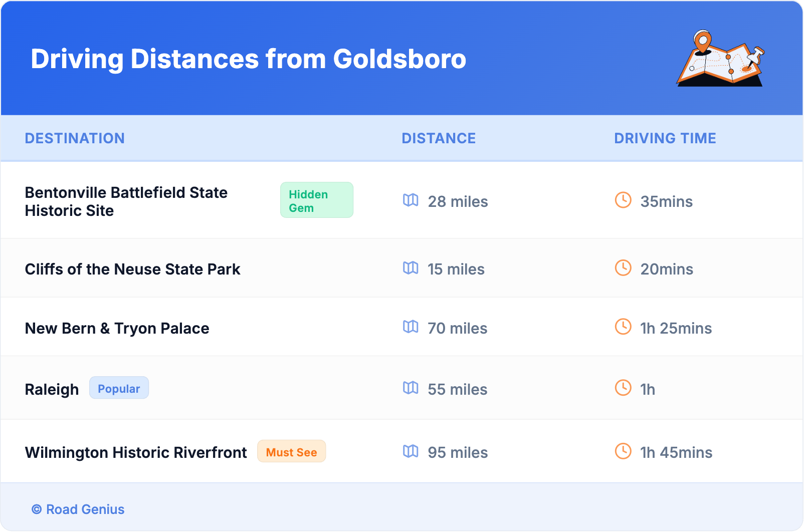Click the Hidden Gem badge
This screenshot has height=532, width=804.
coord(316,200)
